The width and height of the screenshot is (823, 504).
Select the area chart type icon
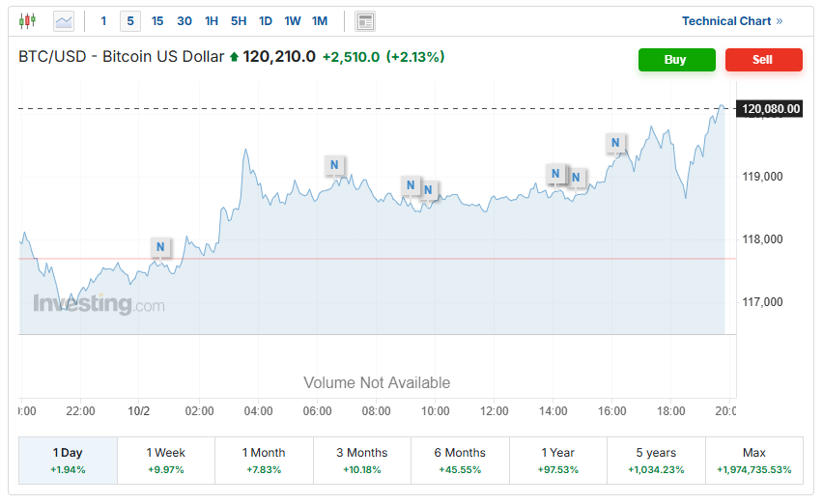click(x=64, y=20)
